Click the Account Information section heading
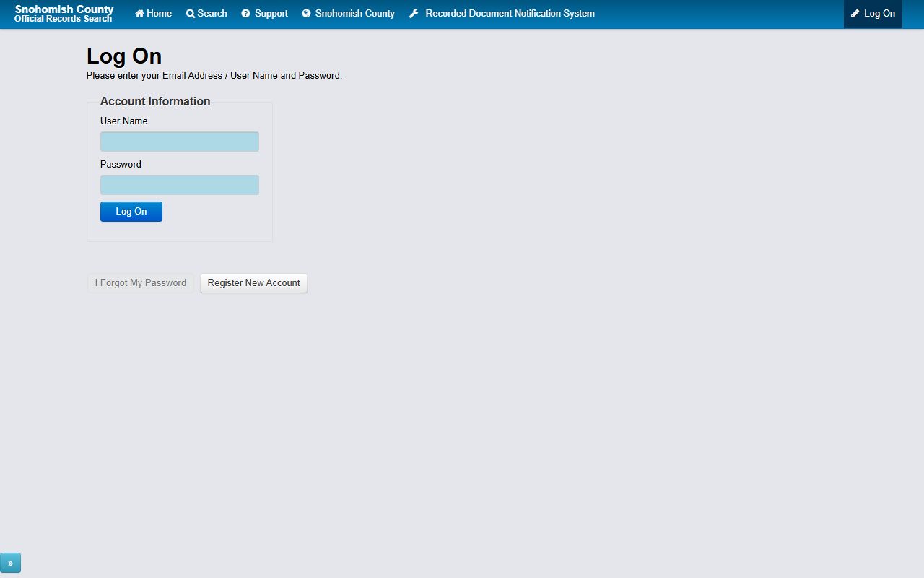924x578 pixels. click(155, 101)
